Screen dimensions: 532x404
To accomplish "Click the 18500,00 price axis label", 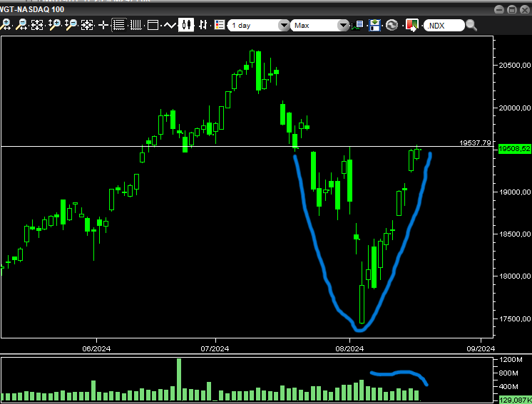I will point(514,234).
